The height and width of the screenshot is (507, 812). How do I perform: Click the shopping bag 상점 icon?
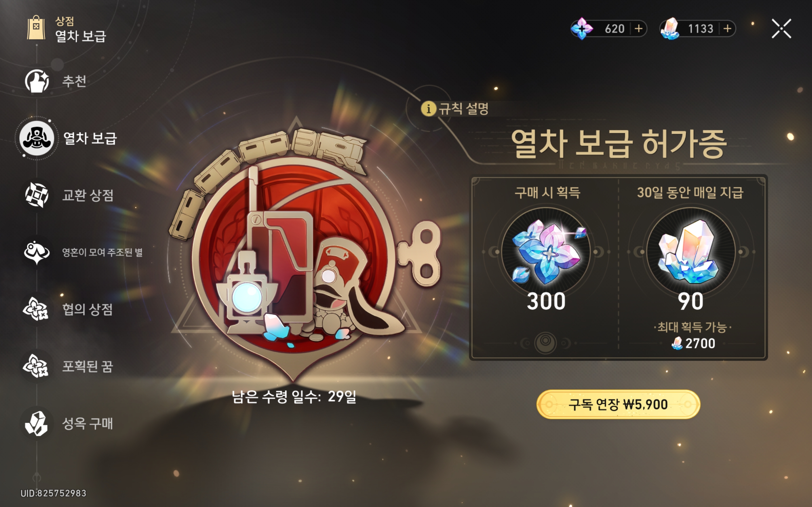tap(36, 28)
